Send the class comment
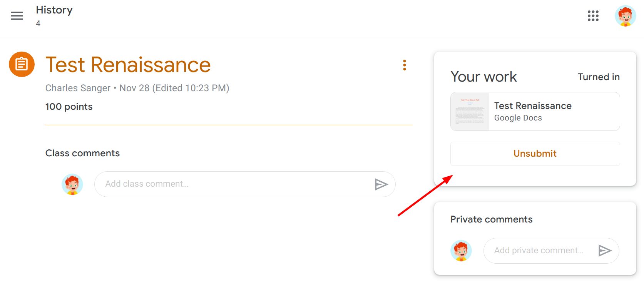 pyautogui.click(x=381, y=184)
